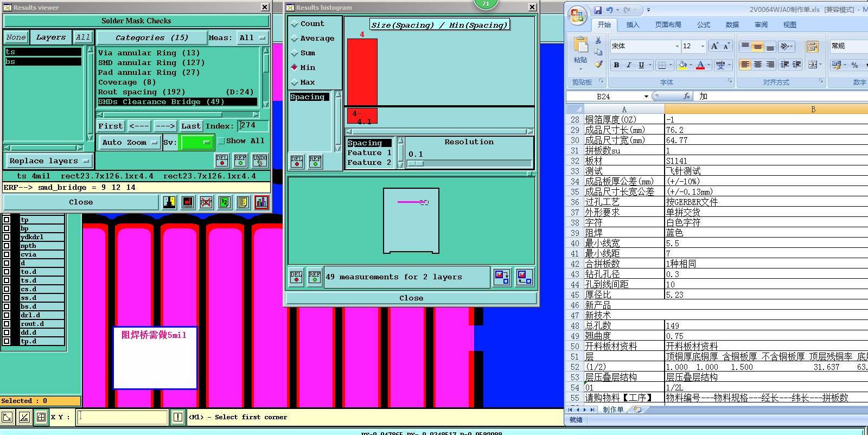Screen dimensions: 868x435
Task: Click DEL icon next to measurements text
Action: 296,277
